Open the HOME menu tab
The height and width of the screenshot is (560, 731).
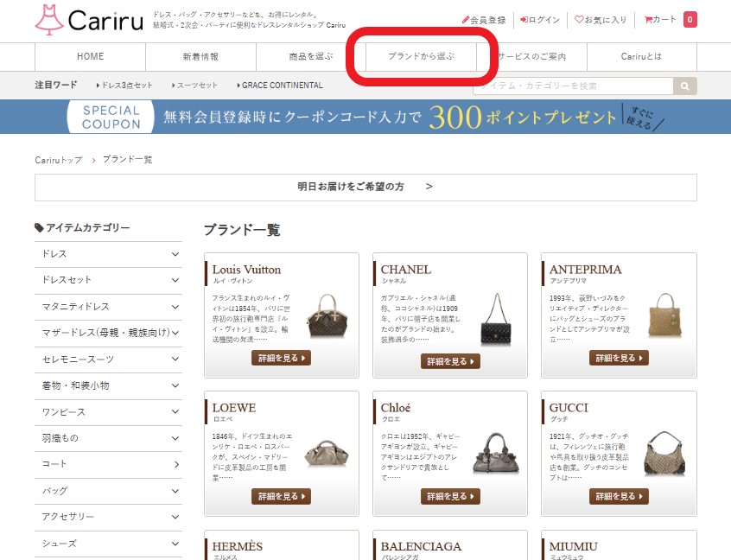coord(91,57)
